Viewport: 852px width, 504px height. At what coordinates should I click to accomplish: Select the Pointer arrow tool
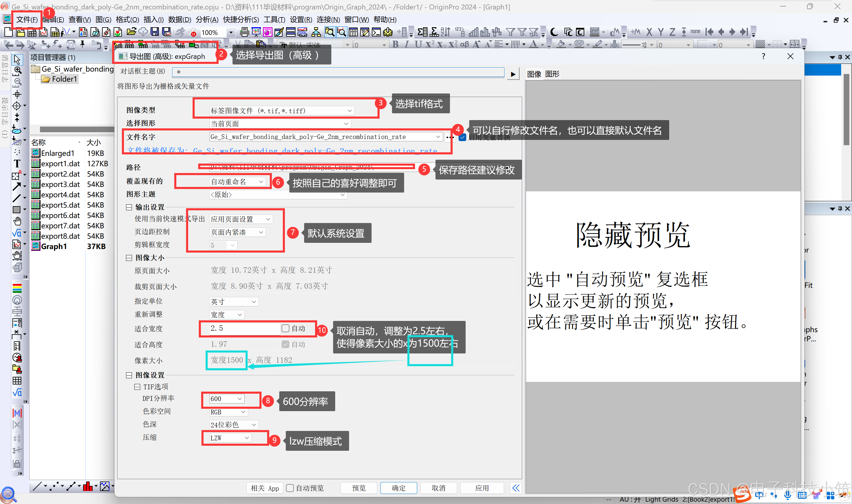(17, 60)
